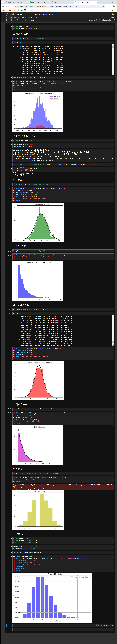Open the YouTube bookmark
The image size is (117, 644).
(13, 10)
